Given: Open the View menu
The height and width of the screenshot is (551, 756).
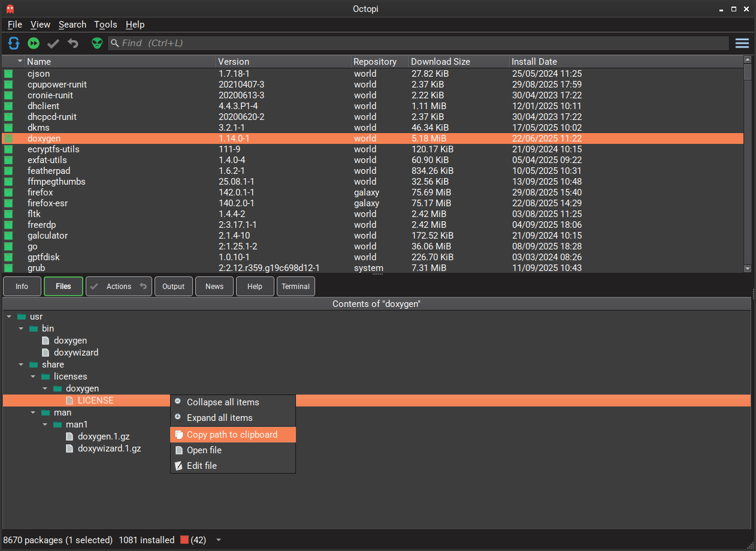Looking at the screenshot, I should tap(40, 25).
